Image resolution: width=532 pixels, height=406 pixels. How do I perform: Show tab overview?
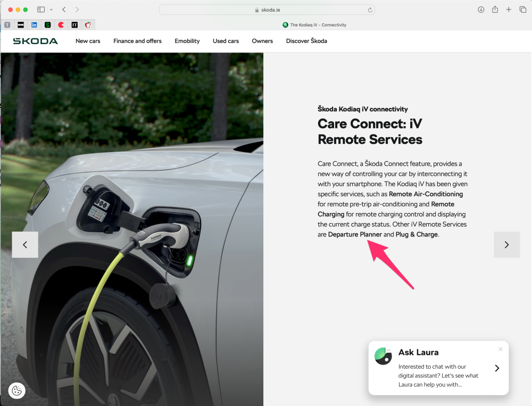[x=523, y=10]
